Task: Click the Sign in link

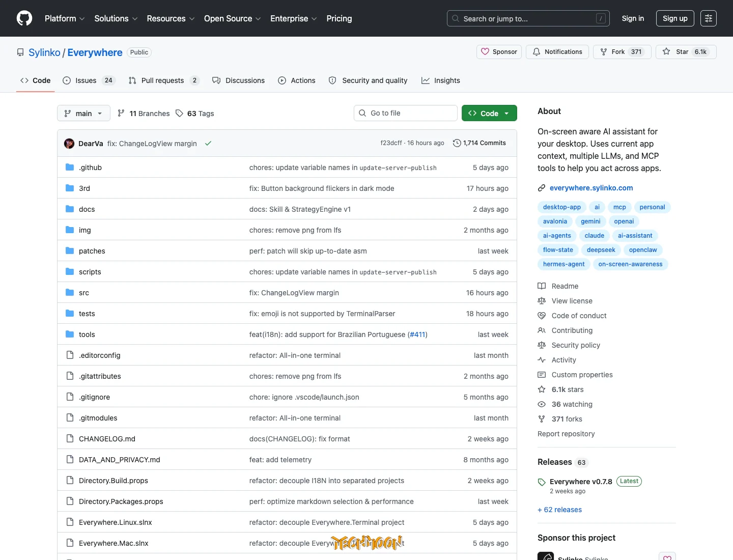Action: [633, 18]
